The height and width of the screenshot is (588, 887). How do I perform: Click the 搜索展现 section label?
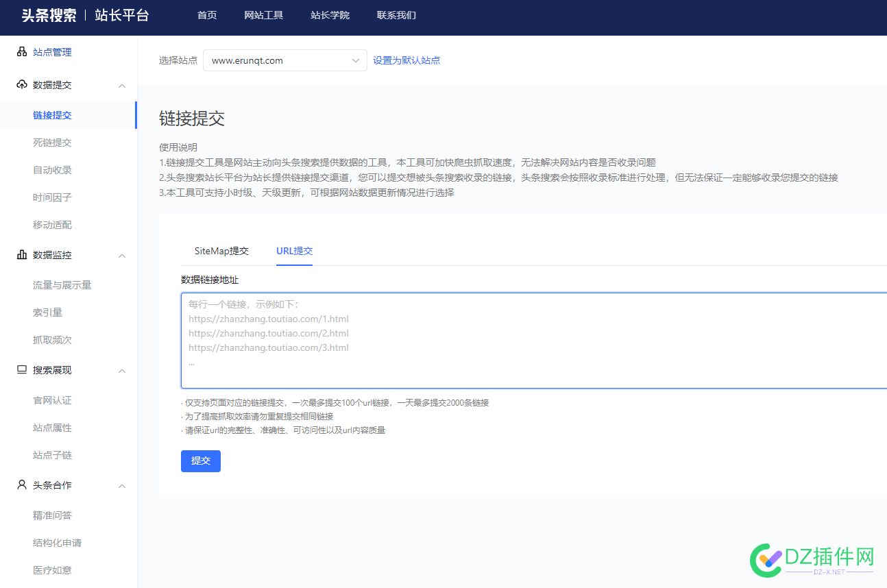coord(52,370)
